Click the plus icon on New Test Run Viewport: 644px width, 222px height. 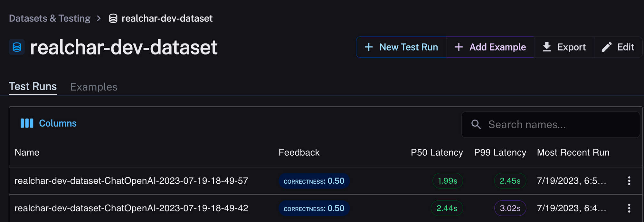tap(369, 47)
